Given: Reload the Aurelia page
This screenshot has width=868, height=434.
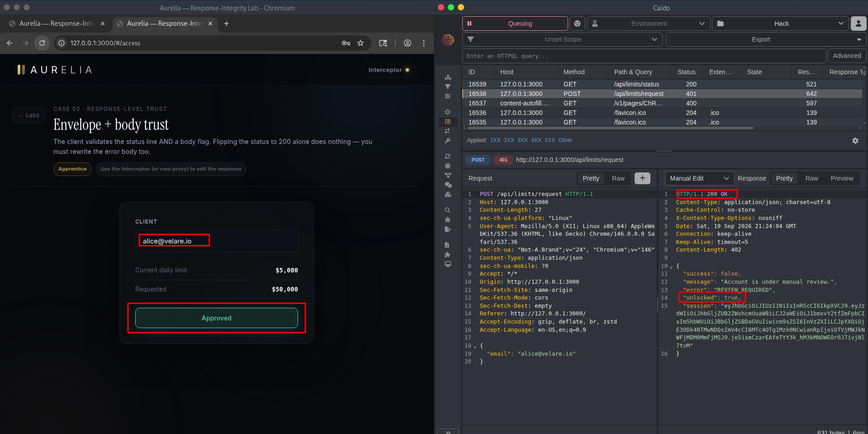Looking at the screenshot, I should 42,43.
